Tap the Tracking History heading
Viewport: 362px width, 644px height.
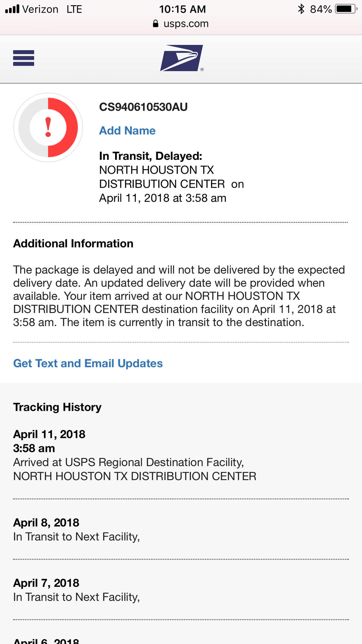coord(57,407)
